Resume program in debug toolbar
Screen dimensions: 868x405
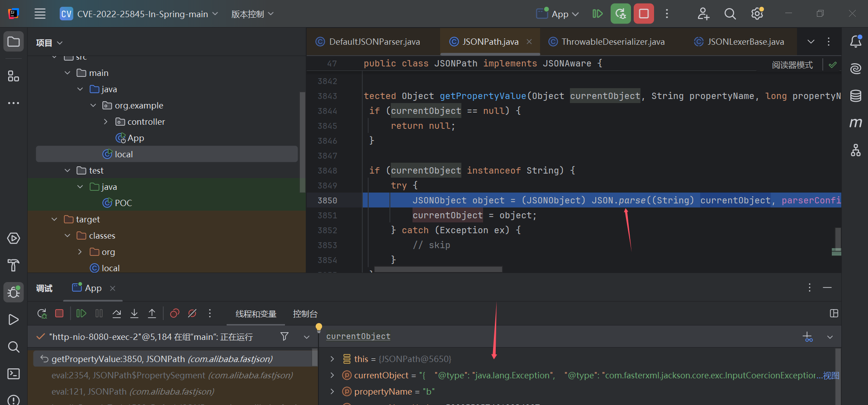click(x=81, y=313)
